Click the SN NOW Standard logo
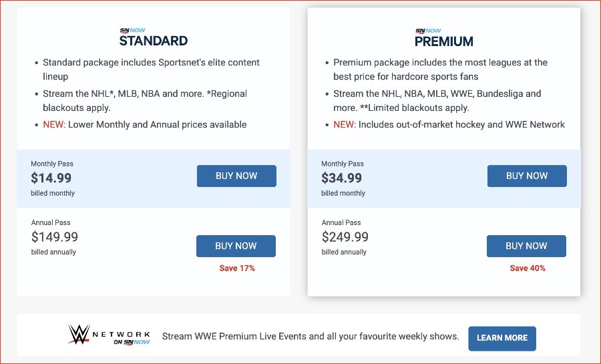The height and width of the screenshot is (364, 601). [154, 37]
